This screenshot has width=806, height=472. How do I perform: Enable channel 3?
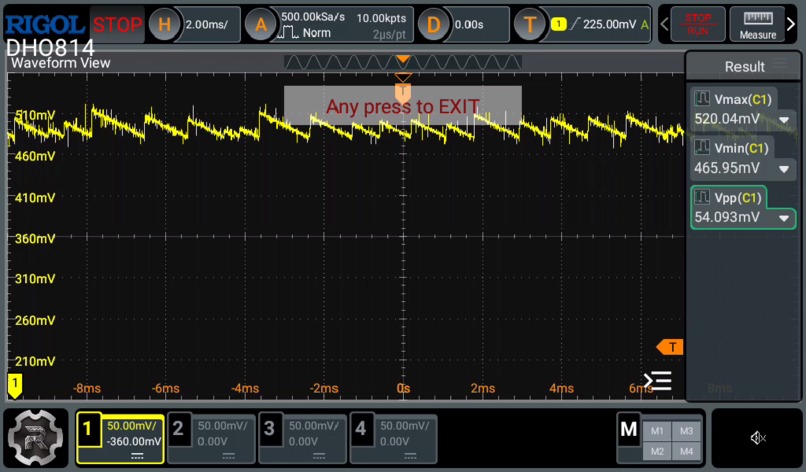(302, 440)
